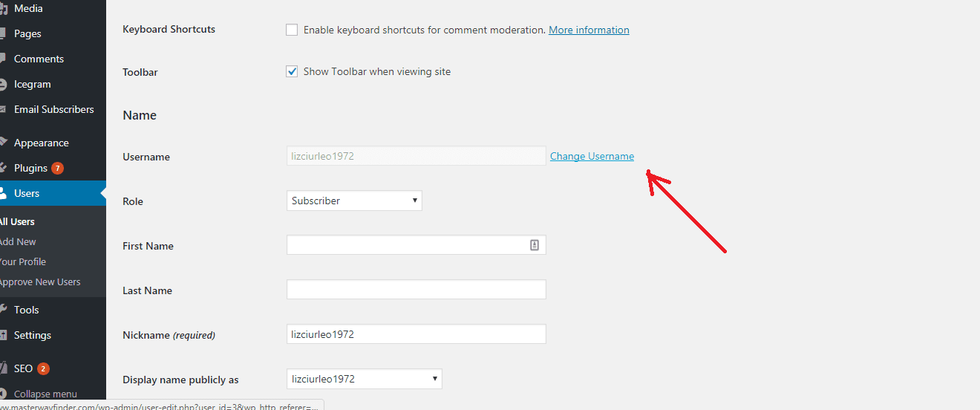Enable keyboard shortcuts for comment moderation
The image size is (980, 410).
(292, 30)
